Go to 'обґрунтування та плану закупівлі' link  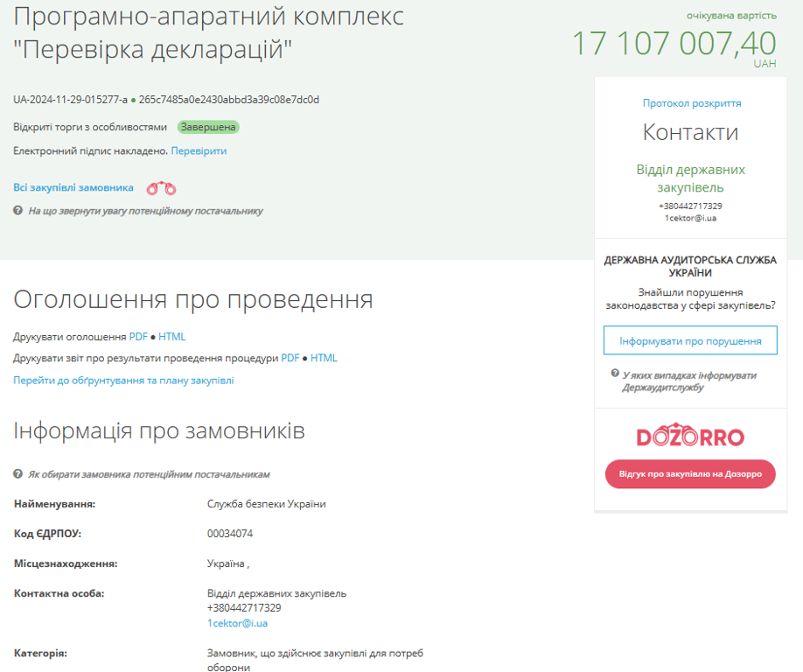pos(123,381)
